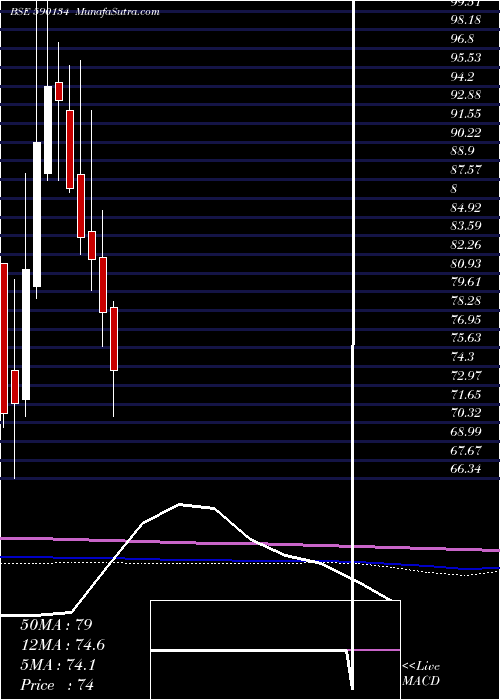500x700 pixels.
Task: Select the 98.18 price axis label
Action: tap(466, 21)
